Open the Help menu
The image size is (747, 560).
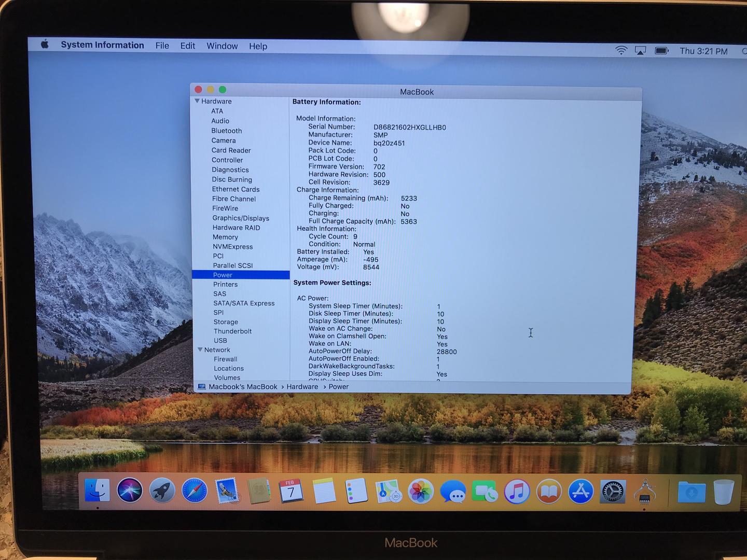tap(258, 46)
